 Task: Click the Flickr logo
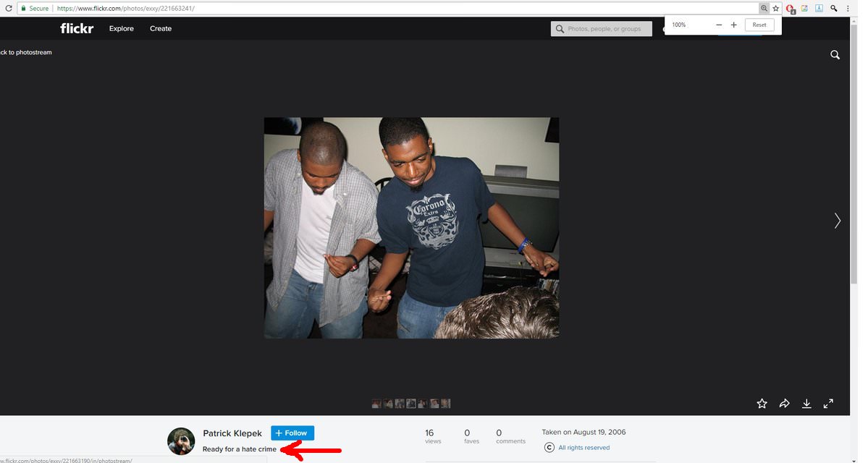tap(77, 29)
